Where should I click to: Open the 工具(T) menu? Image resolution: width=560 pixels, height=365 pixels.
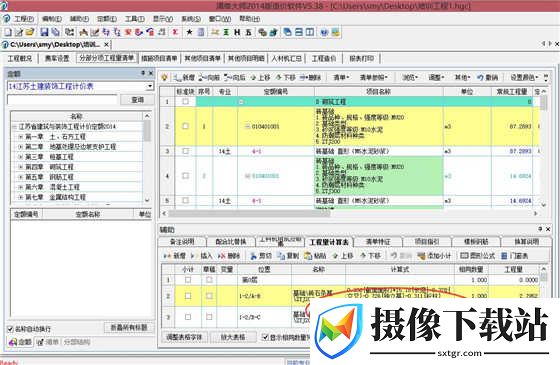tap(135, 19)
